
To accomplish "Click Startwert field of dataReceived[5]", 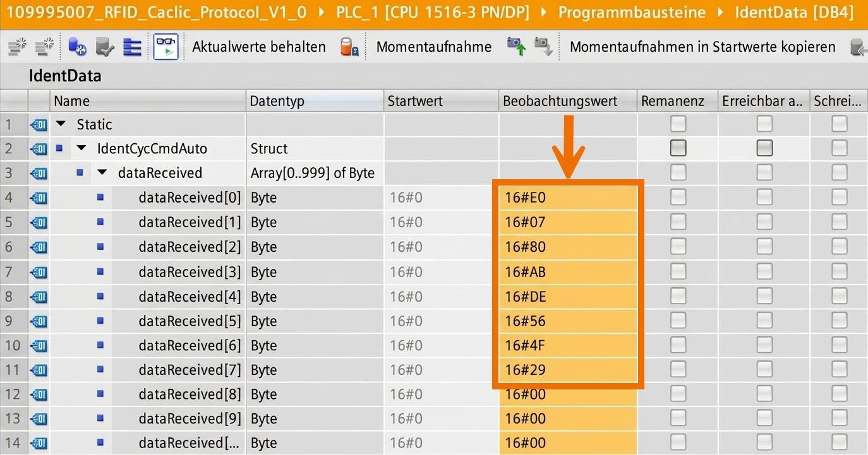I will pos(442,321).
